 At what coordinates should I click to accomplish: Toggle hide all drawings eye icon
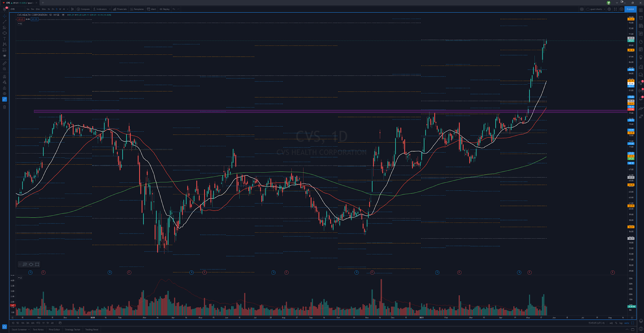pyautogui.click(x=4, y=94)
